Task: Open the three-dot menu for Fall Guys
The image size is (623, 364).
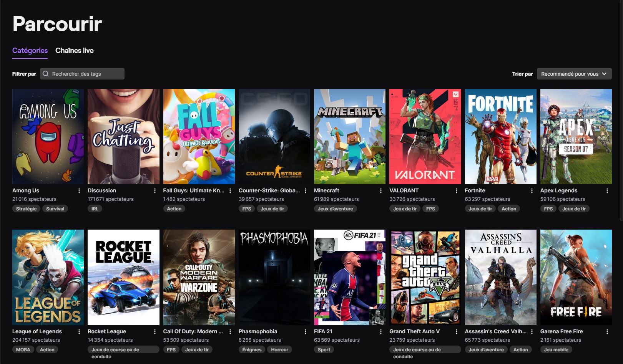Action: point(230,191)
